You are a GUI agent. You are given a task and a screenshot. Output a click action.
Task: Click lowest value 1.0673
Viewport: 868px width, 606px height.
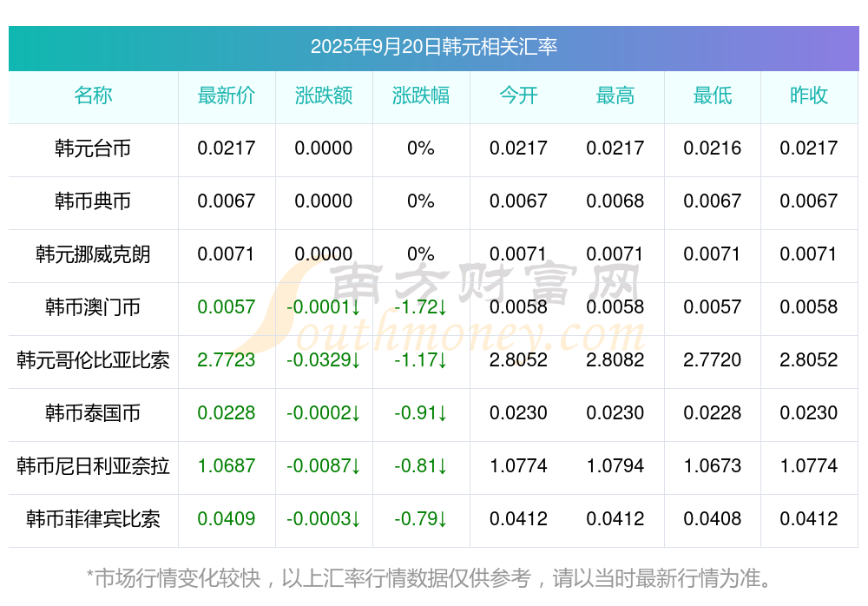[x=713, y=466]
